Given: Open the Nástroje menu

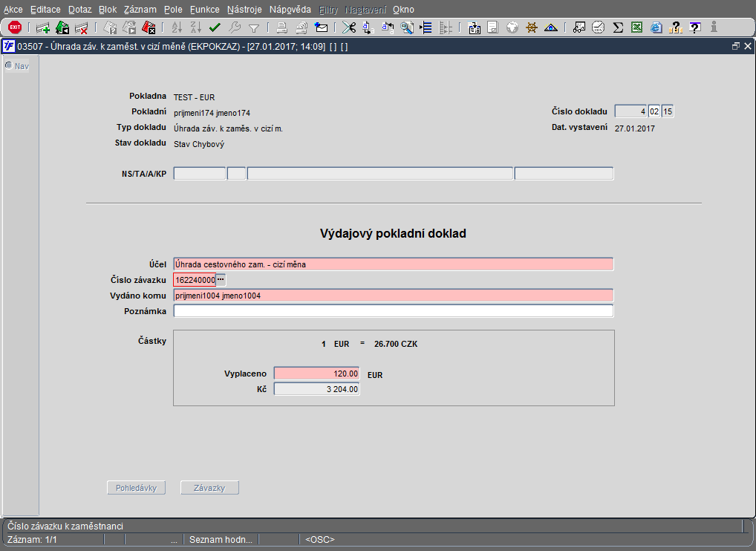Looking at the screenshot, I should [244, 9].
